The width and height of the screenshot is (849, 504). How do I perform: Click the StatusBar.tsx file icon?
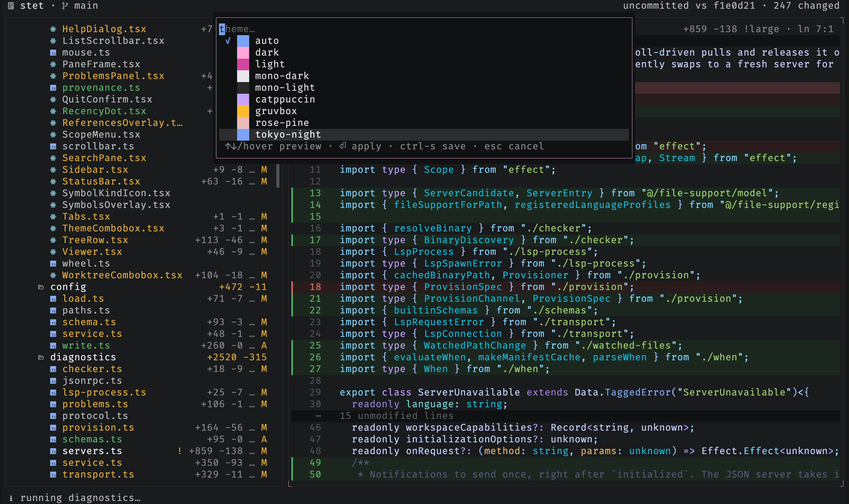pyautogui.click(x=53, y=182)
